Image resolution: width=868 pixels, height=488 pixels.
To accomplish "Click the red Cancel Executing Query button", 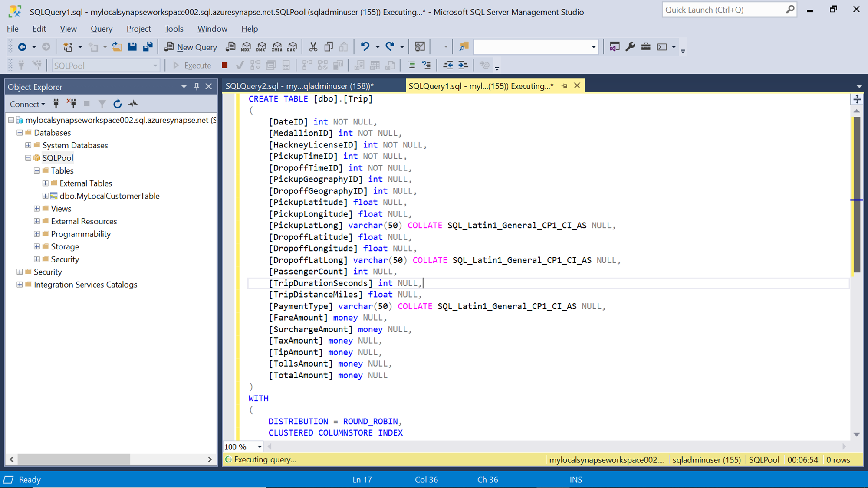I will coord(224,65).
